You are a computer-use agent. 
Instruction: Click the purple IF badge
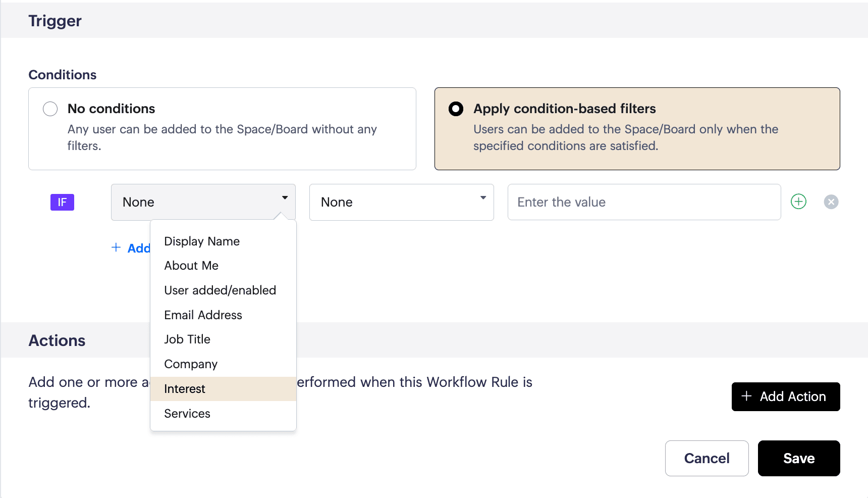coord(62,202)
